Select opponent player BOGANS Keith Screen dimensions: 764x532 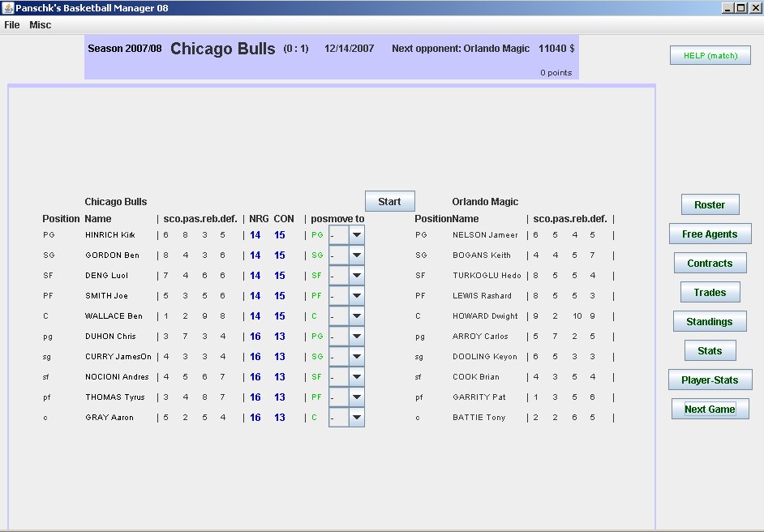click(x=482, y=255)
